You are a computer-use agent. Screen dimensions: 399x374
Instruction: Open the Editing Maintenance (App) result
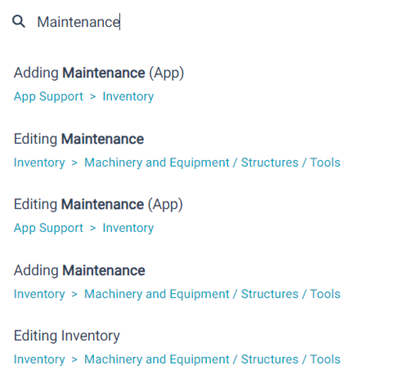coord(98,204)
